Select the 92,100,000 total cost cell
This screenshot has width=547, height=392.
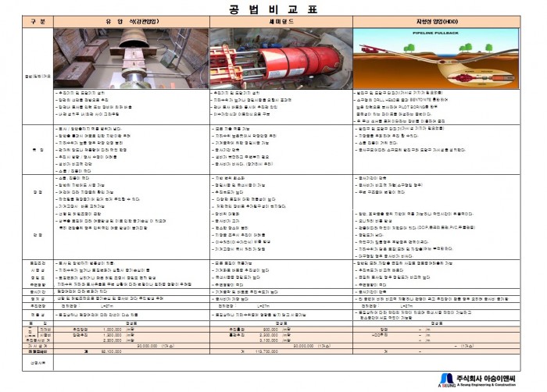tap(112, 353)
